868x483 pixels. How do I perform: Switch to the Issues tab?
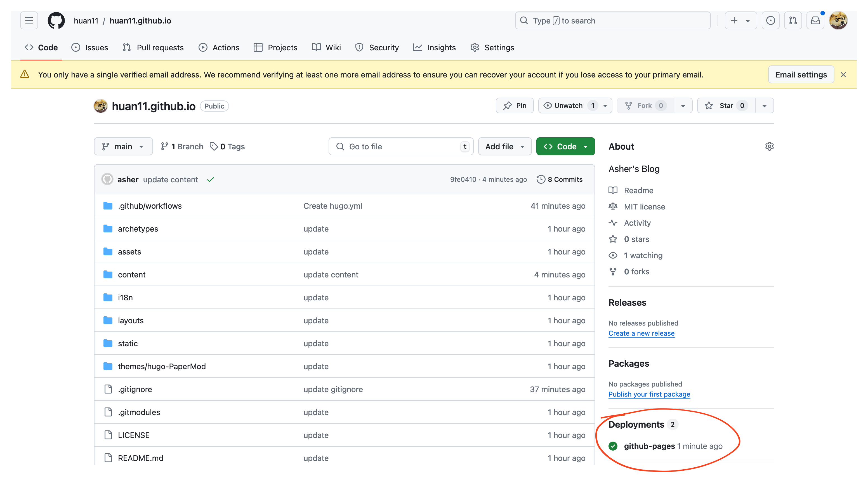pyautogui.click(x=90, y=48)
